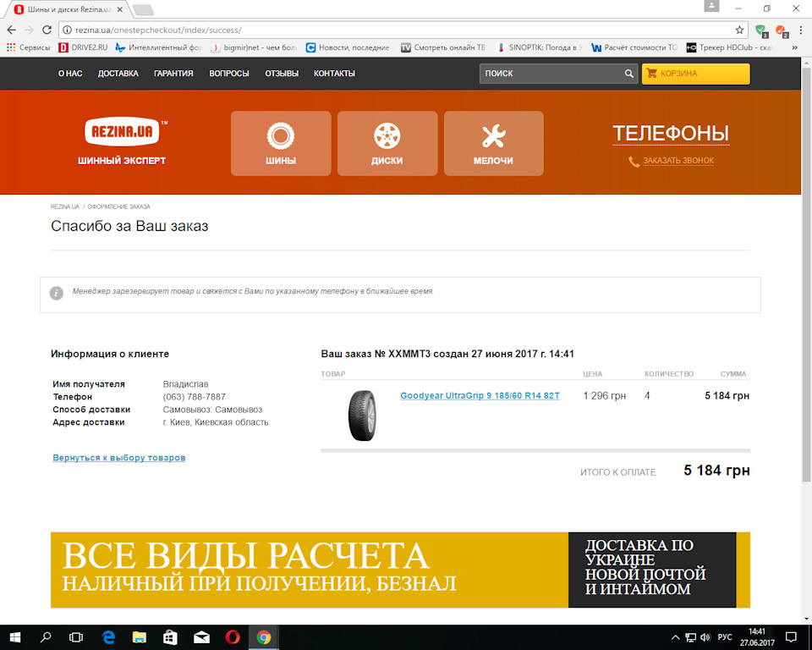Viewport: 812px width, 650px height.
Task: Click the Спасибо за Ваш заказ heading
Action: 129,226
